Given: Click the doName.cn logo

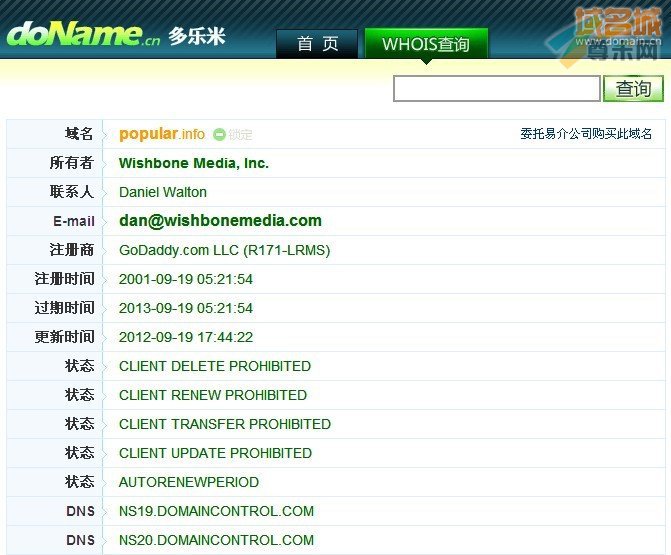Looking at the screenshot, I should [x=84, y=34].
